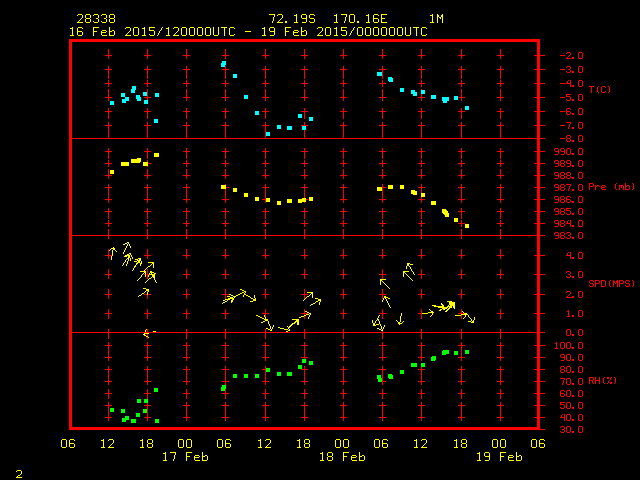Click the 985.0 pressure tick value
The width and height of the screenshot is (640, 480).
point(569,212)
